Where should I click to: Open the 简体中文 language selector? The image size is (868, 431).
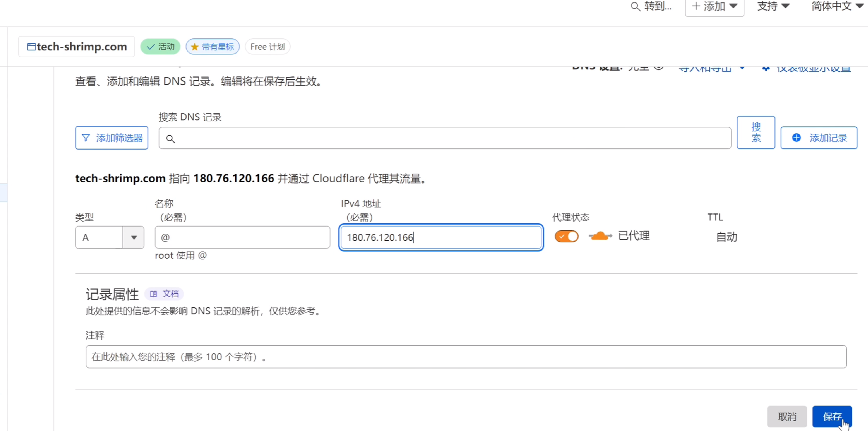coord(837,6)
